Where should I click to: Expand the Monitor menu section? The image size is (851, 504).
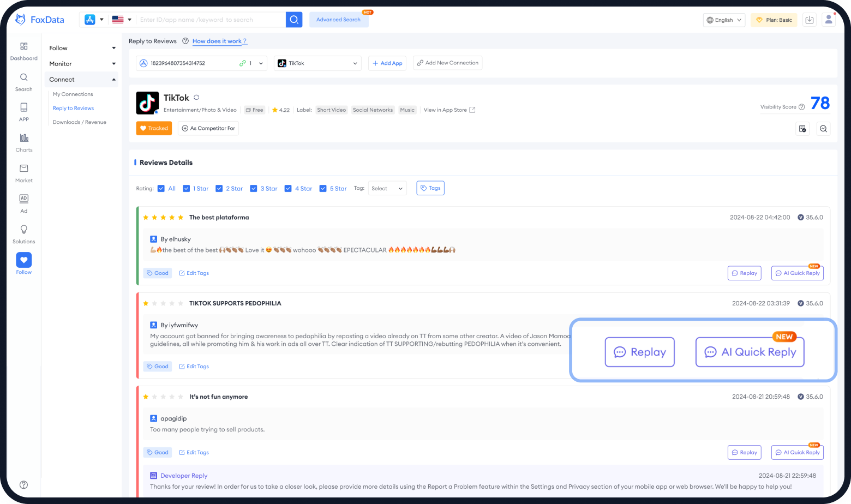82,64
